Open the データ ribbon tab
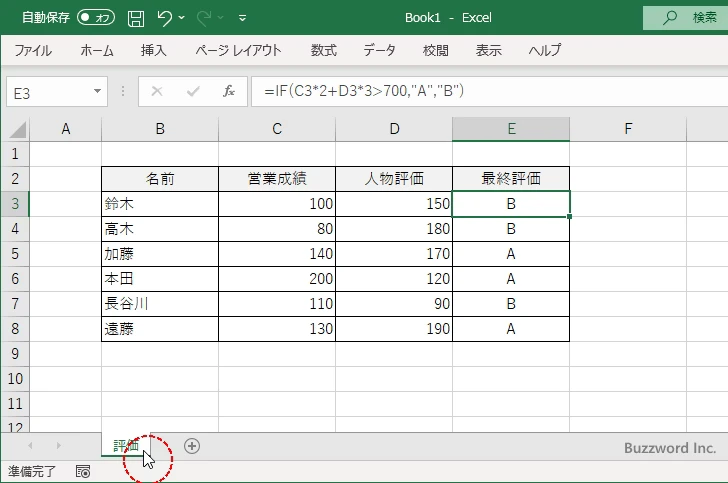The height and width of the screenshot is (483, 728). [379, 50]
